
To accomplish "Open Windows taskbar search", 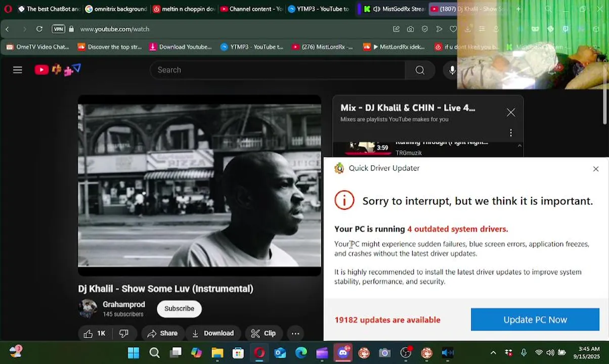I will click(155, 352).
